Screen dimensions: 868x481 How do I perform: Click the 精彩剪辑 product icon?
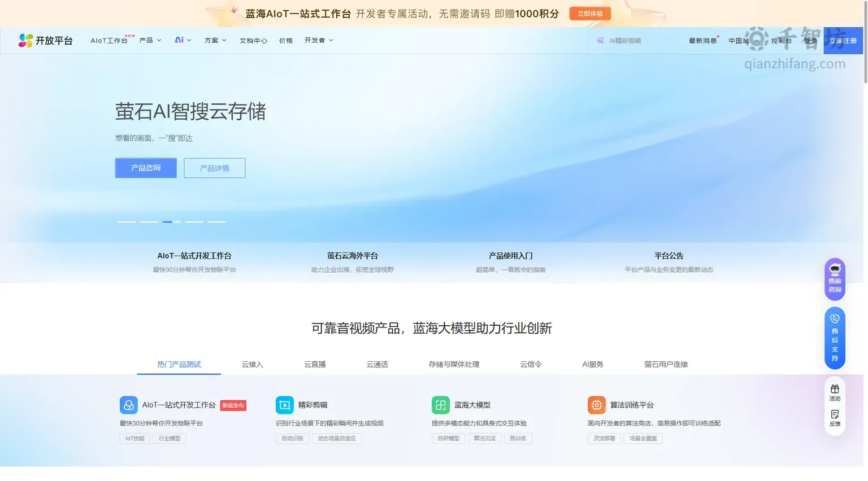pos(285,405)
